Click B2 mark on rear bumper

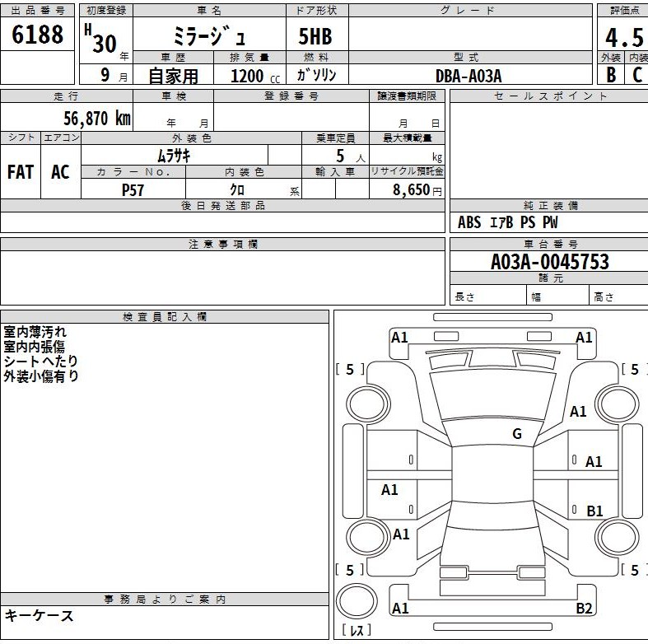(x=584, y=608)
